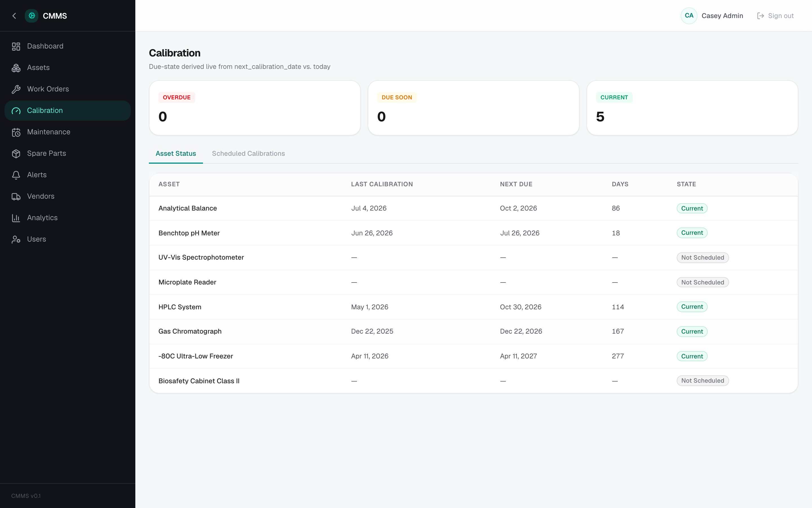Open Dashboard from the sidebar
Viewport: 812px width, 508px height.
coord(67,46)
